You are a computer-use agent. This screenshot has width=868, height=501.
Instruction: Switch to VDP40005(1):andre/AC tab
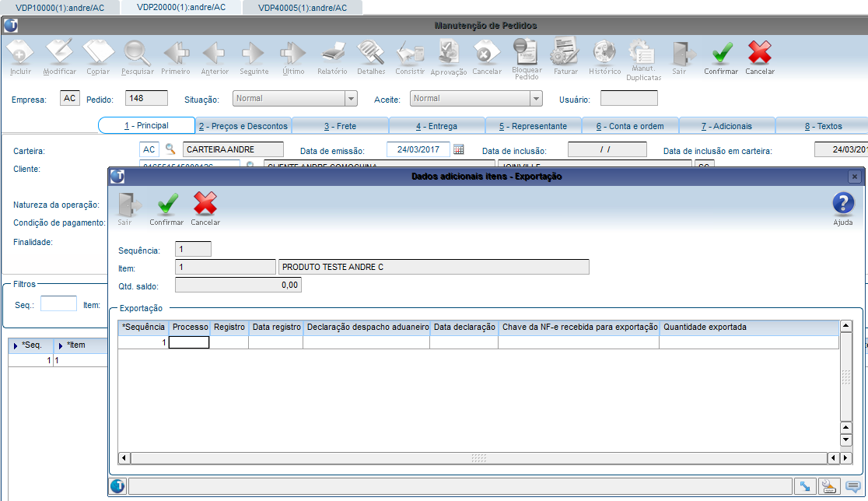[303, 8]
